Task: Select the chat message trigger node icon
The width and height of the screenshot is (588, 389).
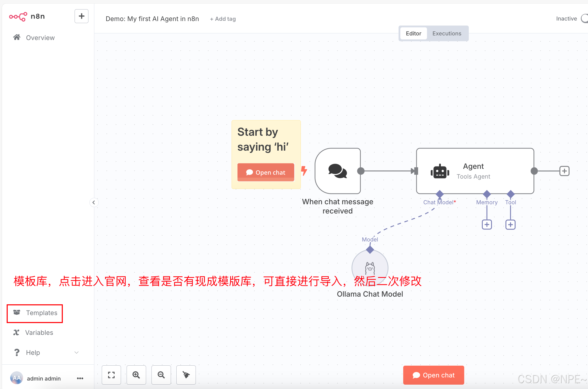Action: point(338,171)
